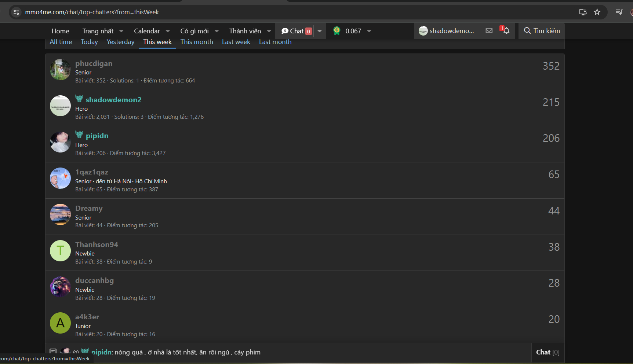Open duccanhbg's avatar
The image size is (633, 364).
click(x=60, y=287)
